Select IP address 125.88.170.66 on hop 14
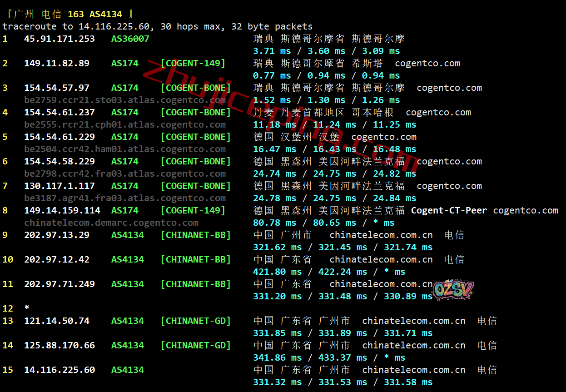This screenshot has width=566, height=392. [60, 346]
